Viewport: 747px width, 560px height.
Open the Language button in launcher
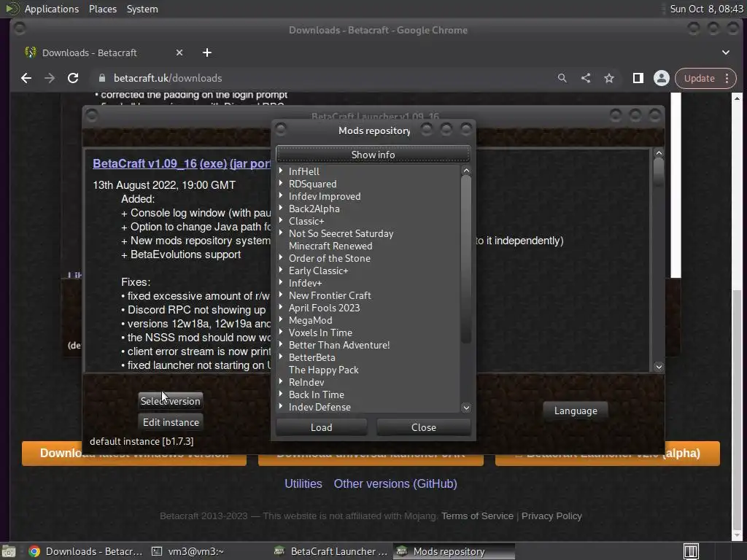[576, 411]
